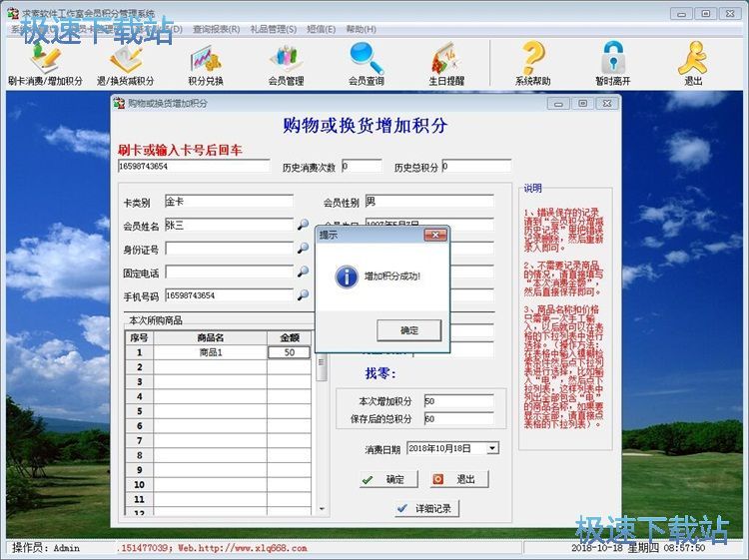Select 商品1 cell in product table

tap(210, 352)
